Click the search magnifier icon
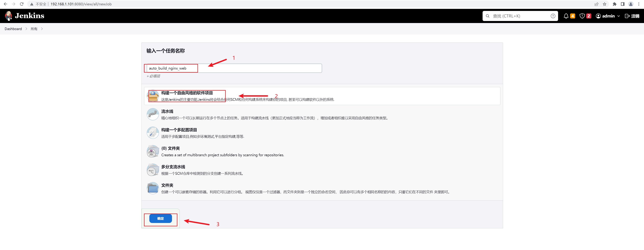Screen dimensions: 644x250 (487, 16)
